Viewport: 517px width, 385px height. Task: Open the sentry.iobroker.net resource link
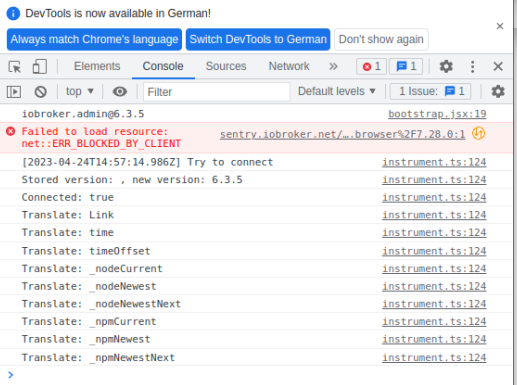coord(342,134)
